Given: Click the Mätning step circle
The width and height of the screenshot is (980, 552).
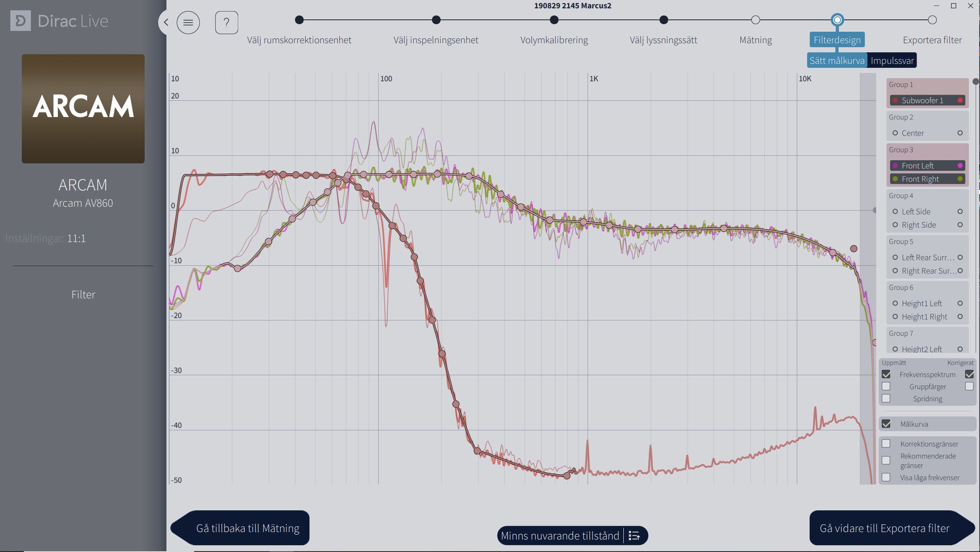Looking at the screenshot, I should coord(756,20).
